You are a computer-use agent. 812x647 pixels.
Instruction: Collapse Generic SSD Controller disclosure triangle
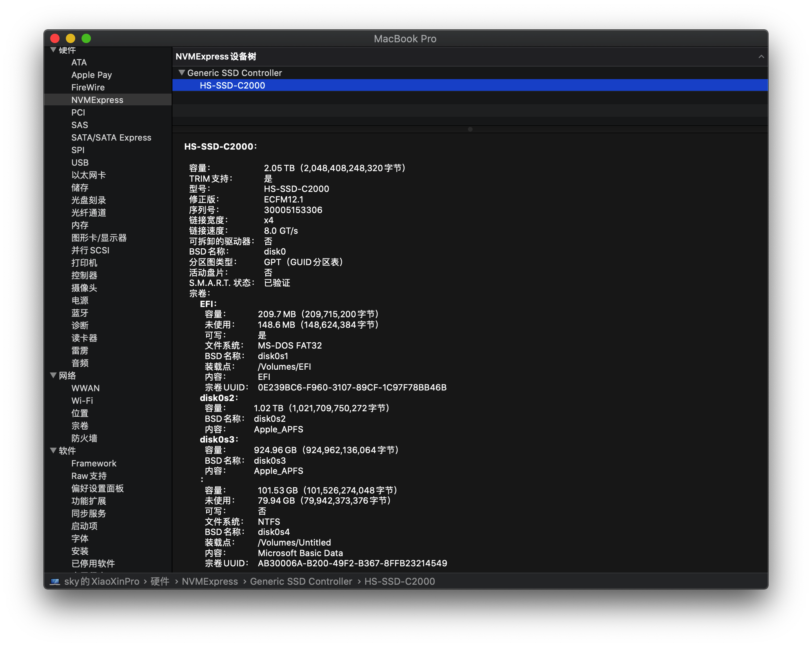coord(181,72)
